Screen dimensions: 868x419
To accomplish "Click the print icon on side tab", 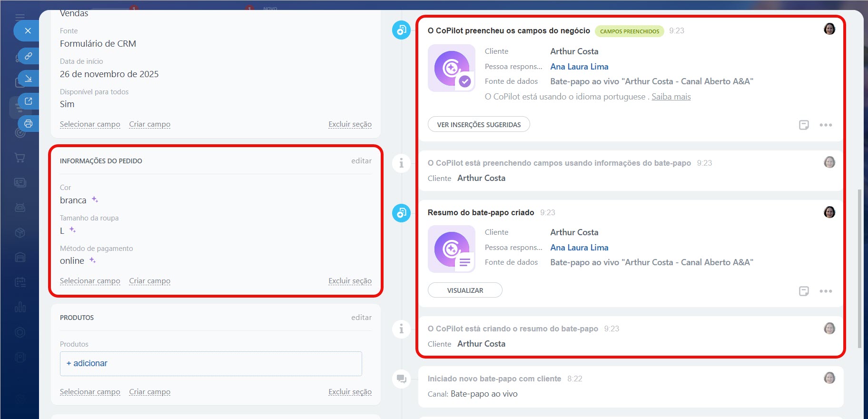I will click(x=29, y=124).
